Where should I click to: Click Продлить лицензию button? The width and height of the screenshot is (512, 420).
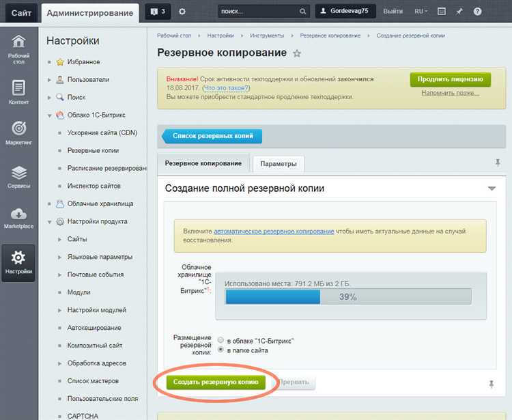(x=451, y=79)
